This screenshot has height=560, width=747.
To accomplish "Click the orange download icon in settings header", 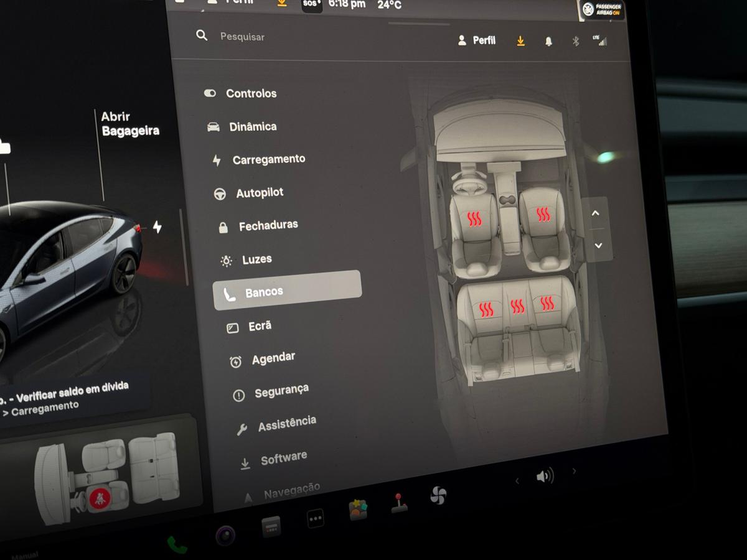I will tap(520, 41).
